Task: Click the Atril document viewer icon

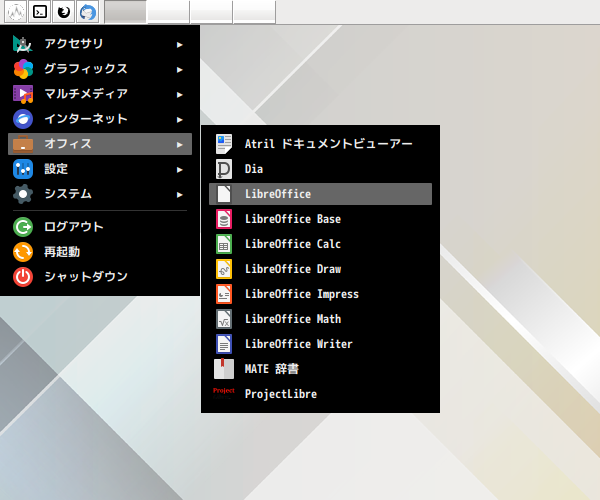Action: point(224,144)
